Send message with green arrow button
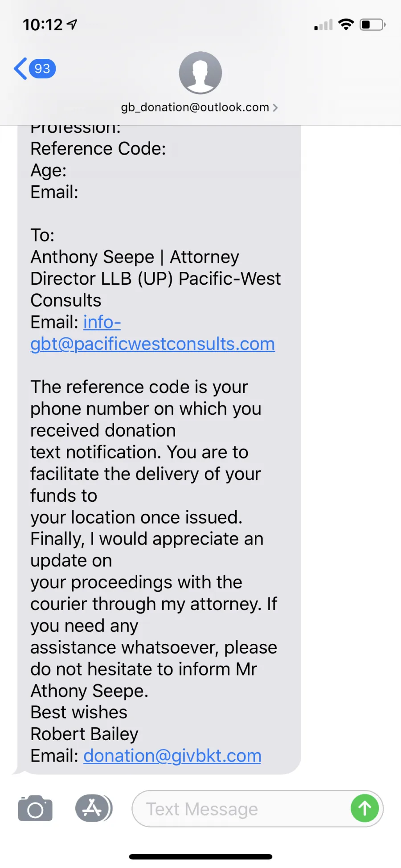Screen dimensions: 401x868 pyautogui.click(x=364, y=808)
